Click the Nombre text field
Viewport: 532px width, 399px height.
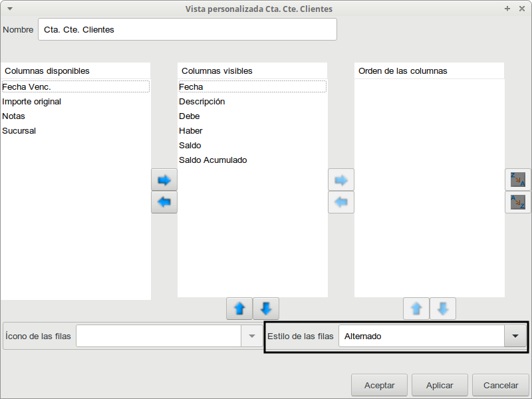(x=188, y=29)
